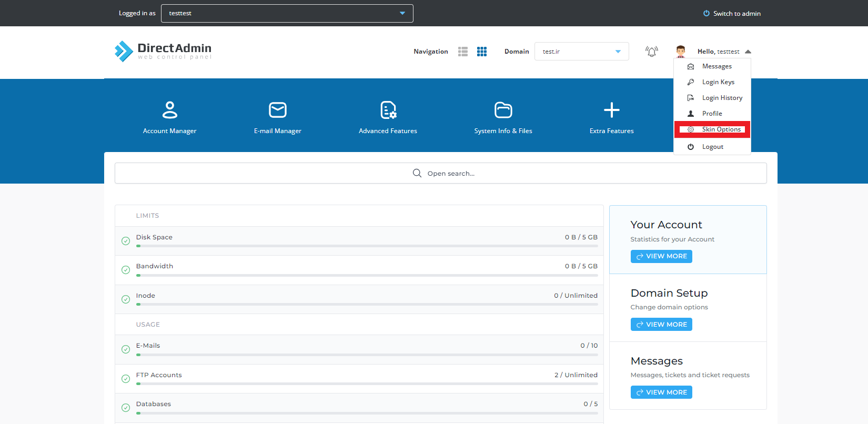Click the user avatar icon
This screenshot has width=868, height=424.
click(680, 52)
